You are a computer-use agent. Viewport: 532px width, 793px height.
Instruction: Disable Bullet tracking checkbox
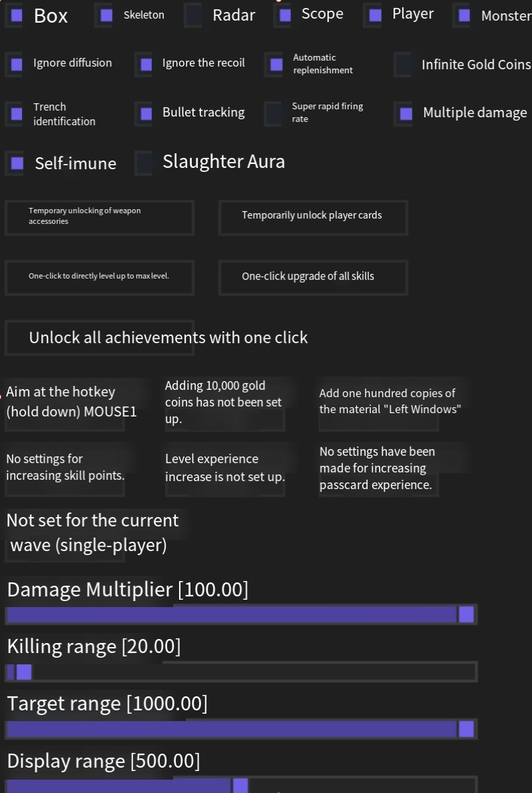[x=146, y=113]
